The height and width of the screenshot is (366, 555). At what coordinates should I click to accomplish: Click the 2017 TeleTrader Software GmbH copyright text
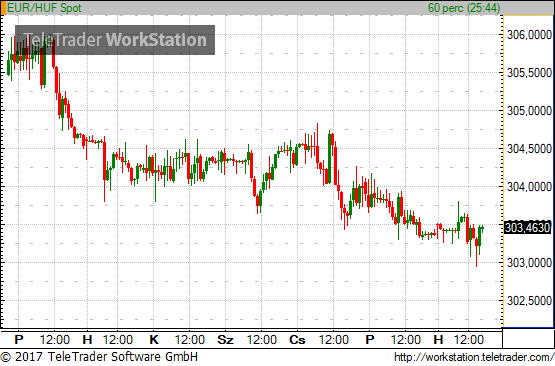click(x=99, y=356)
